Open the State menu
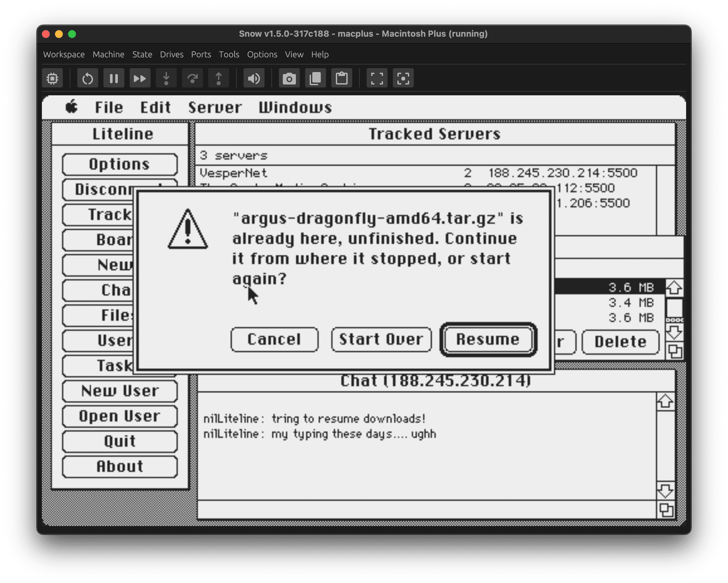Viewport: 728px width, 583px height. pos(142,54)
